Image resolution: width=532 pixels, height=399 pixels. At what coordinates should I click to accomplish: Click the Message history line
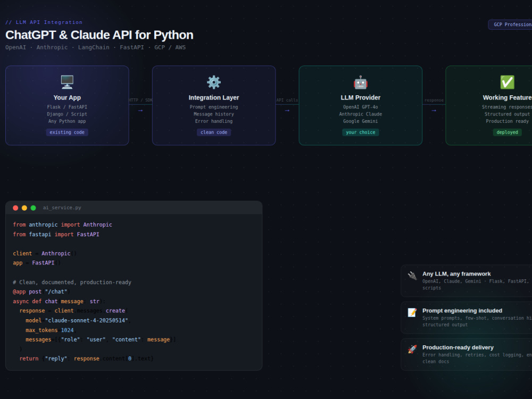(214, 114)
